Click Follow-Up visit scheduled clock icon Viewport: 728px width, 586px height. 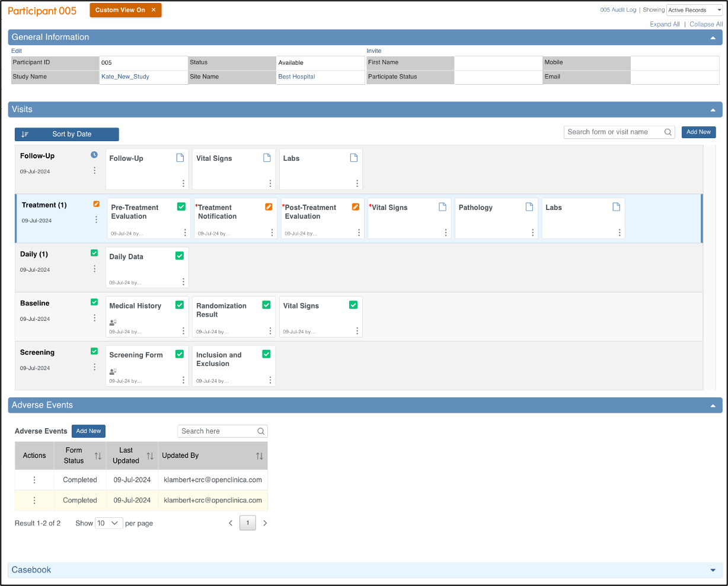[x=94, y=155]
